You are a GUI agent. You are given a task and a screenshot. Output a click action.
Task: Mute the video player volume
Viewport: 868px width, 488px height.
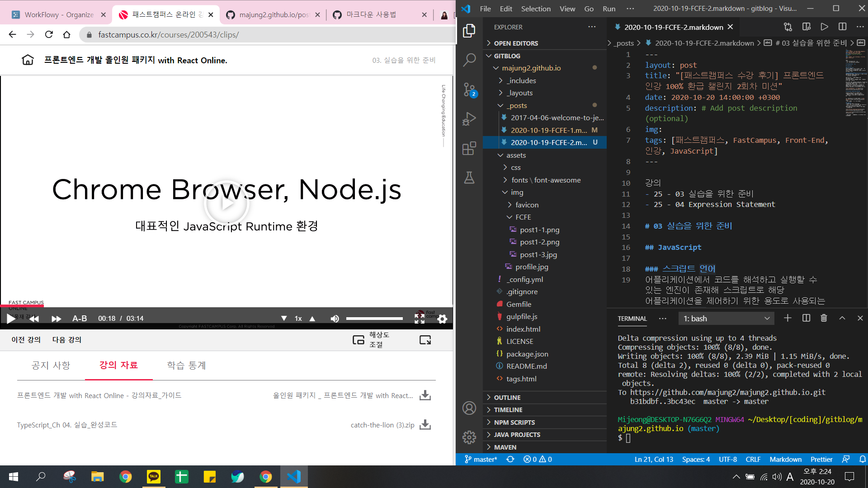coord(335,319)
